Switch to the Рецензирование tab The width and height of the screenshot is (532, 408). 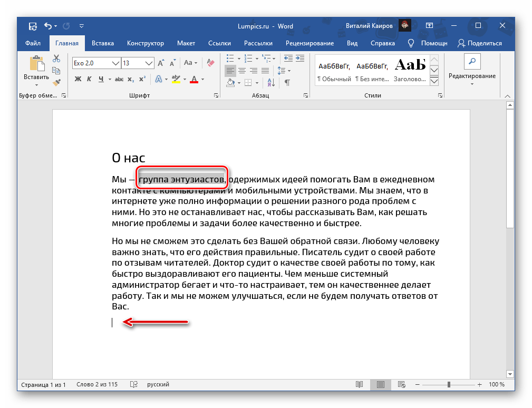point(310,43)
